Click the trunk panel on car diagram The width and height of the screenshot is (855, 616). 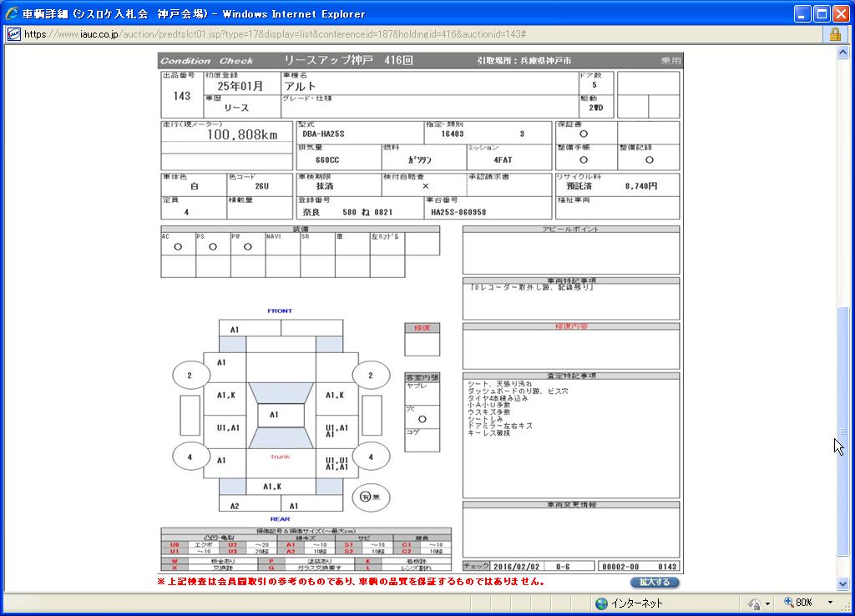(281, 457)
